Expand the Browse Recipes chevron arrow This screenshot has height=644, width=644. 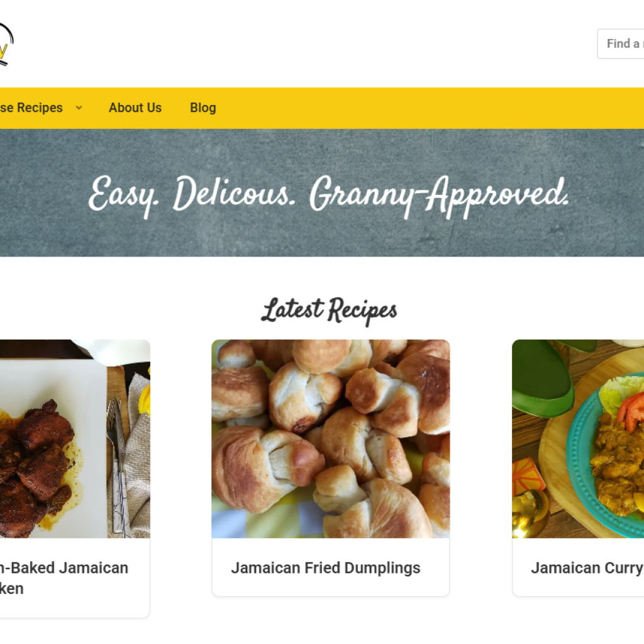coord(79,108)
